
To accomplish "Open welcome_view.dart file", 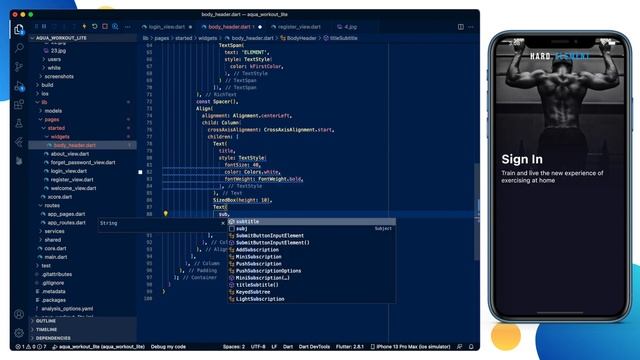I will point(73,188).
